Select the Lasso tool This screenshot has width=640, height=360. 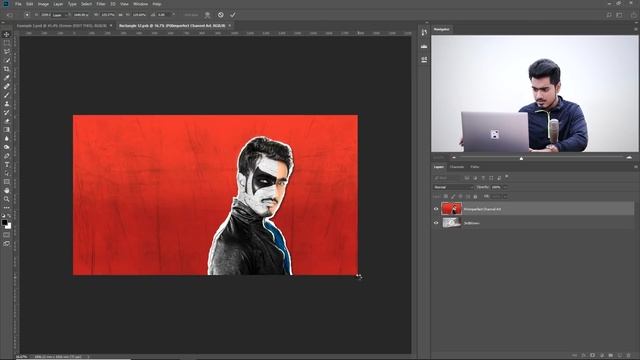7,51
